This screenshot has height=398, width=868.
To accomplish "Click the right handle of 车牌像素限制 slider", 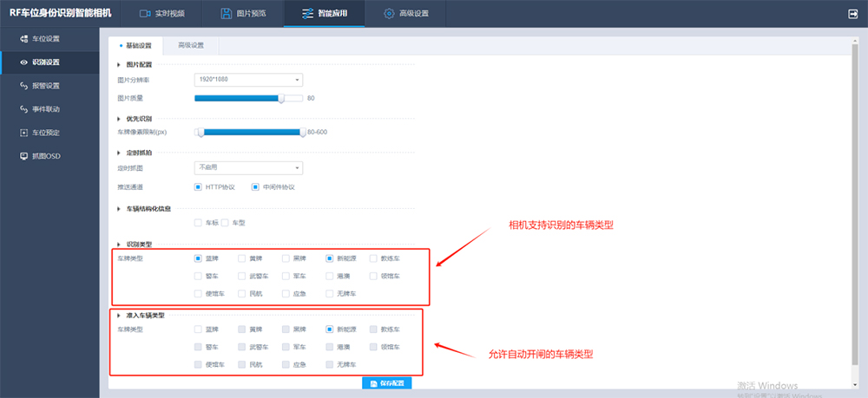I will click(303, 133).
